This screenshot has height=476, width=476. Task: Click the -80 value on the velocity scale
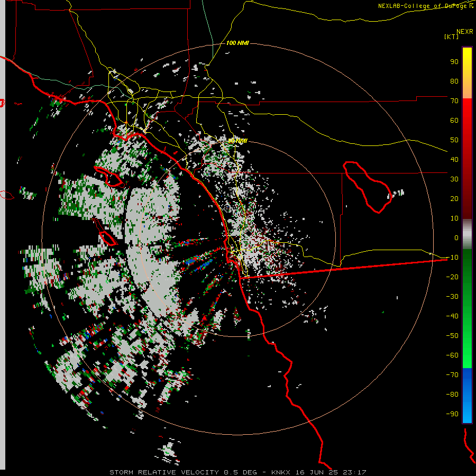point(452,395)
